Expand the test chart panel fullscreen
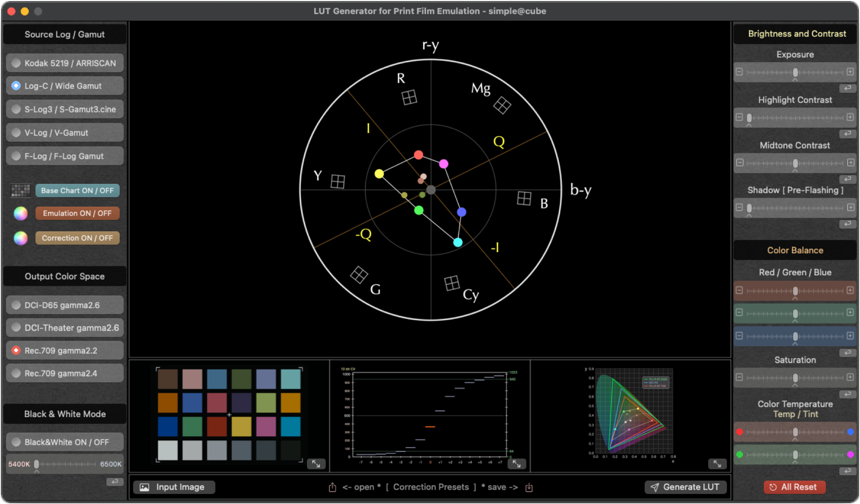The image size is (860, 504). (x=317, y=464)
